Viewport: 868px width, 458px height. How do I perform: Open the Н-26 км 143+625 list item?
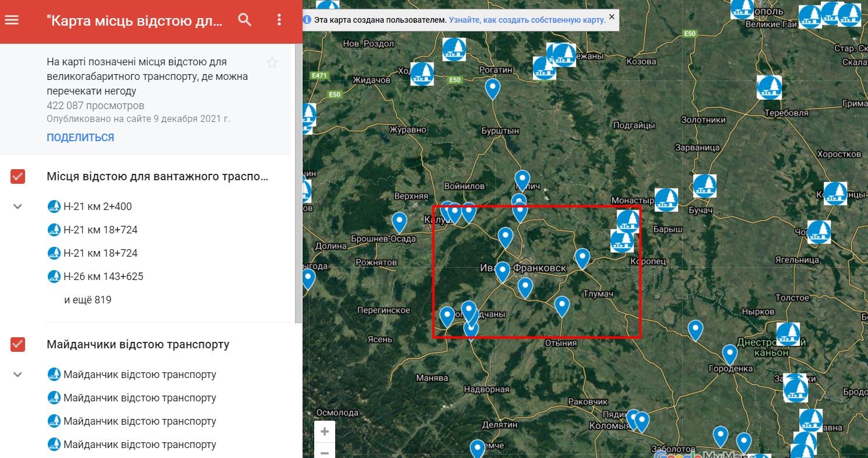point(103,277)
